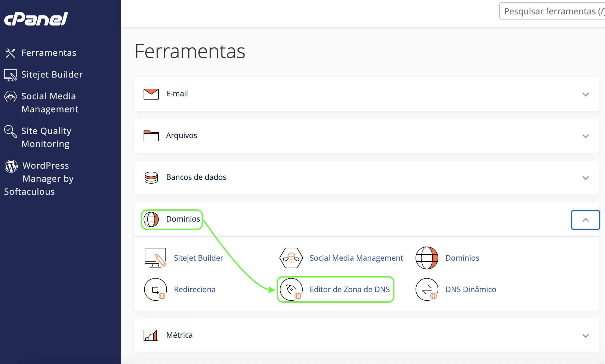The height and width of the screenshot is (364, 605).
Task: Click the globe icon in Domínios header
Action: pyautogui.click(x=151, y=219)
